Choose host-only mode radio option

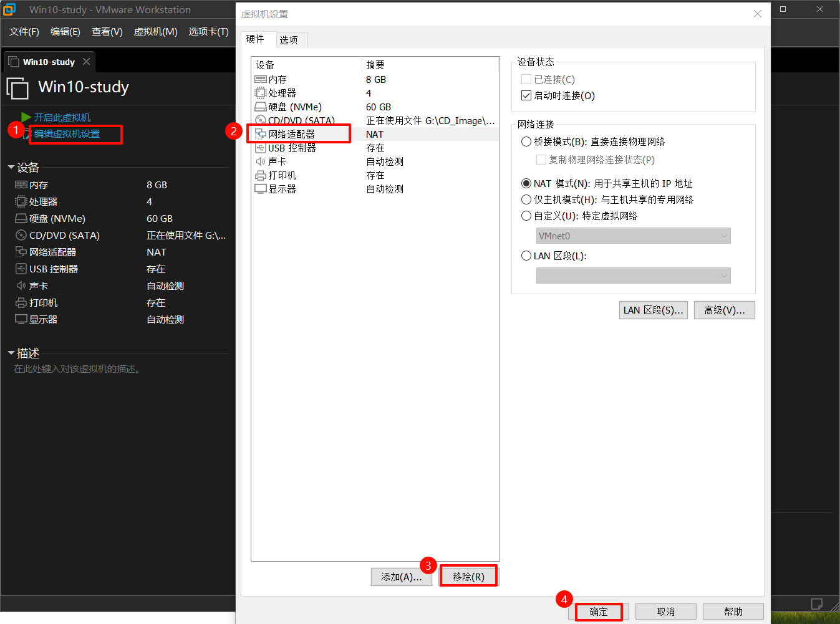click(526, 199)
